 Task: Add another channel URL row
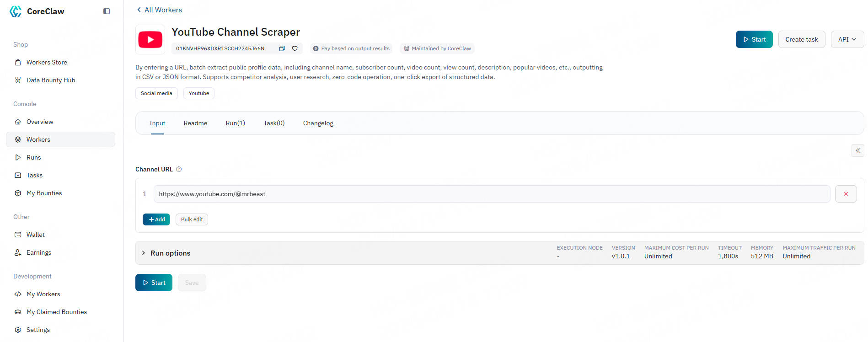point(156,219)
